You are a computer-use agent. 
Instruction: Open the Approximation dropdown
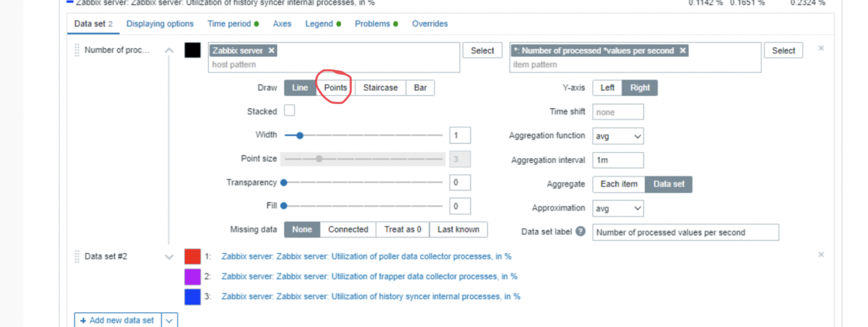(x=618, y=208)
